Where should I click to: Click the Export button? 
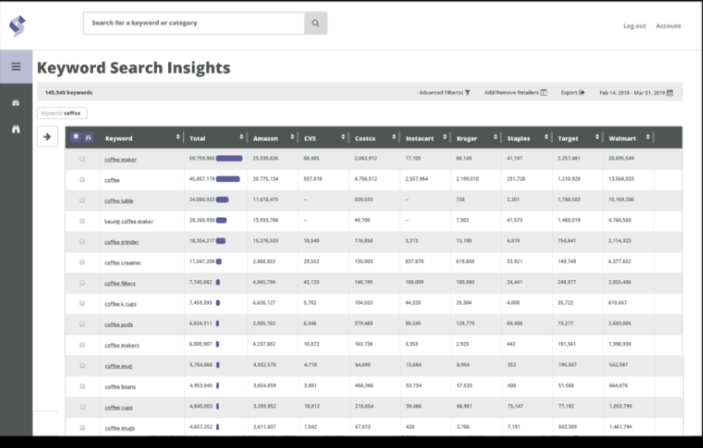tap(573, 92)
